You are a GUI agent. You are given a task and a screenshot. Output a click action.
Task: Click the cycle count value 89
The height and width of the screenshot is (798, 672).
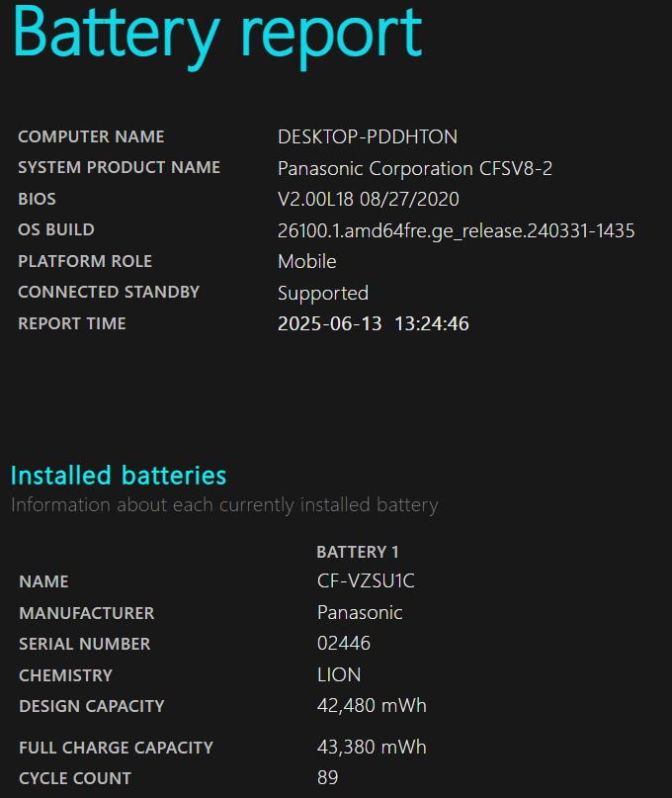(x=327, y=777)
